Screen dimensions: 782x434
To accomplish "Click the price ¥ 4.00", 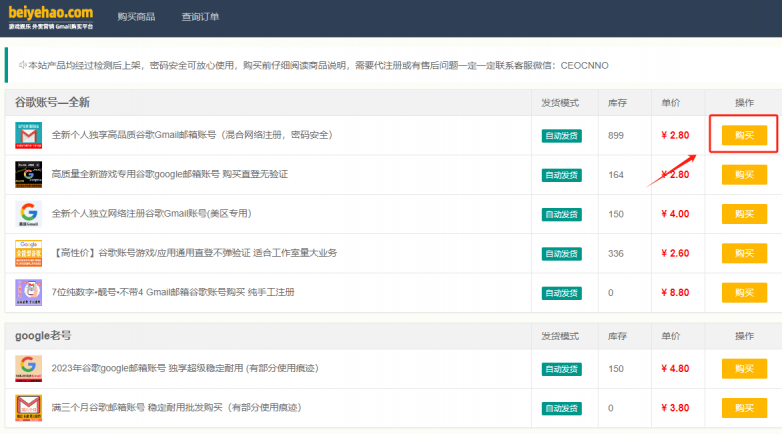I will click(675, 214).
